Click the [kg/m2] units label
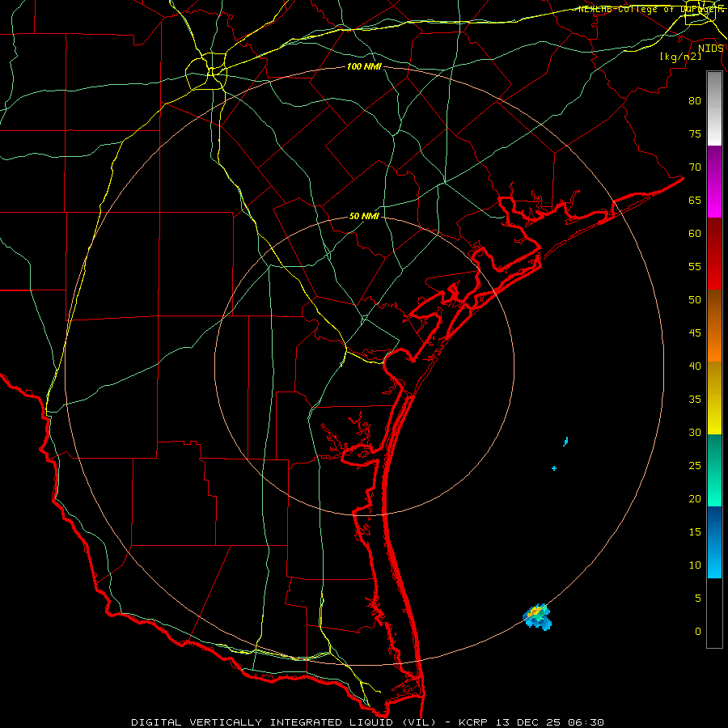Viewport: 728px width, 728px height. (x=680, y=57)
